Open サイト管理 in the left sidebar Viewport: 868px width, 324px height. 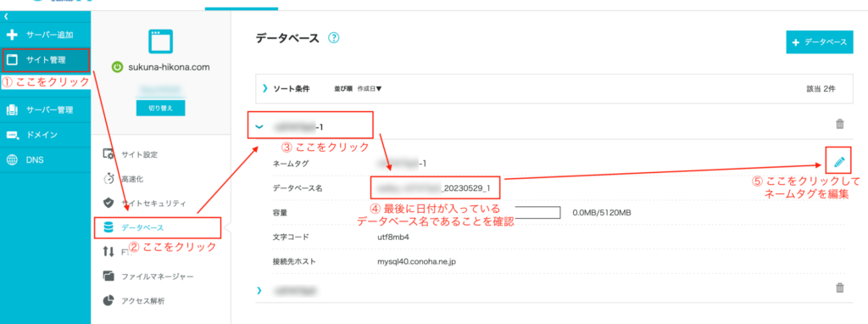pos(46,60)
